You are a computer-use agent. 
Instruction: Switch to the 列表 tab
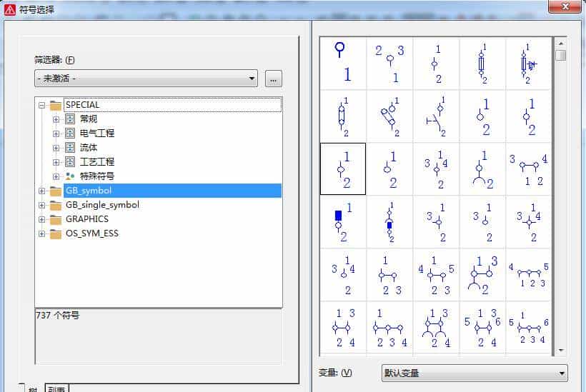[x=57, y=388]
